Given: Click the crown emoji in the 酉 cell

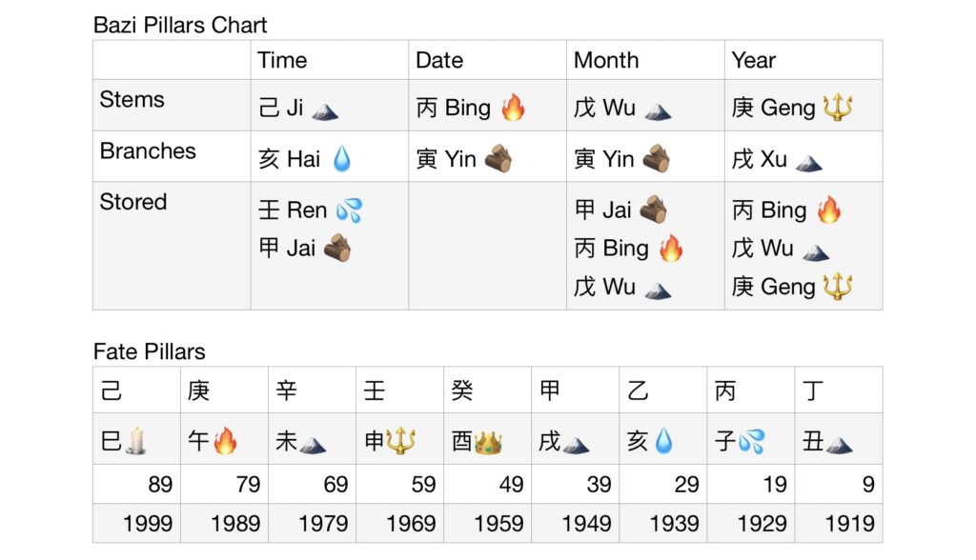Looking at the screenshot, I should point(489,442).
